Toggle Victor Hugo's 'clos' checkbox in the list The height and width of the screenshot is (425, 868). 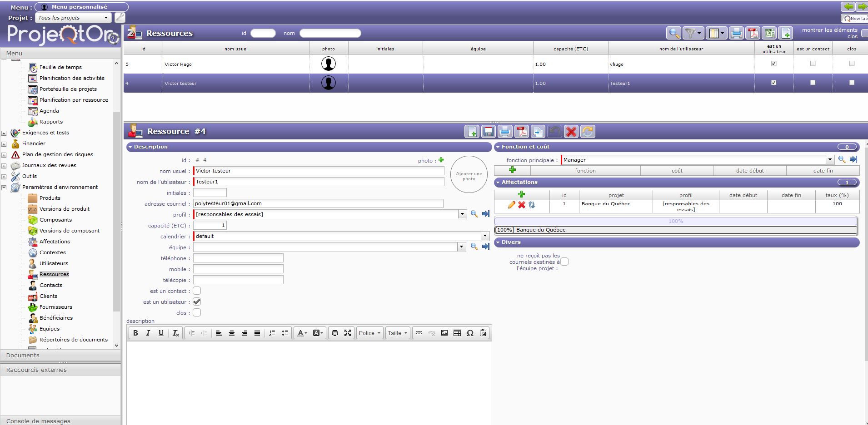852,64
